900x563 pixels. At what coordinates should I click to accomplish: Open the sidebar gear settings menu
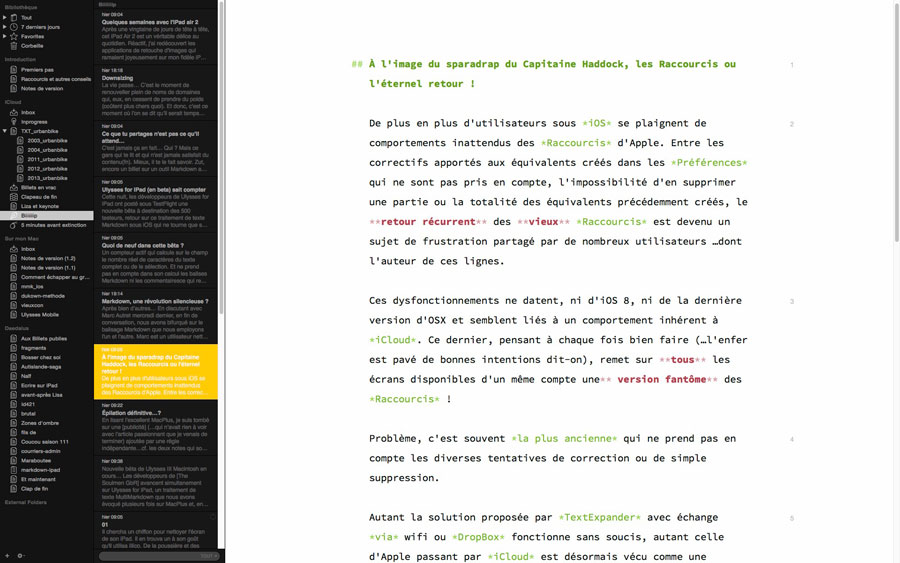point(20,556)
